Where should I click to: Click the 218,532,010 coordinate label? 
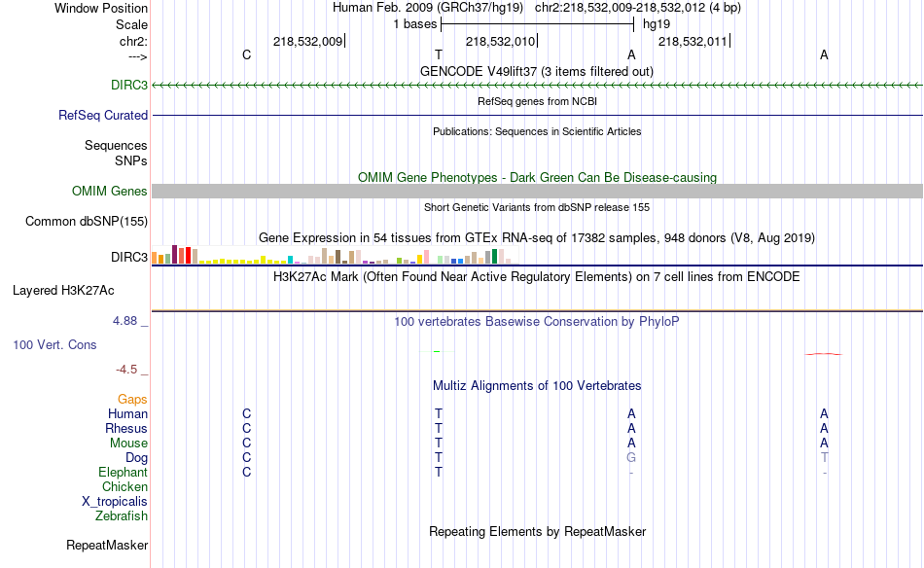click(x=500, y=41)
